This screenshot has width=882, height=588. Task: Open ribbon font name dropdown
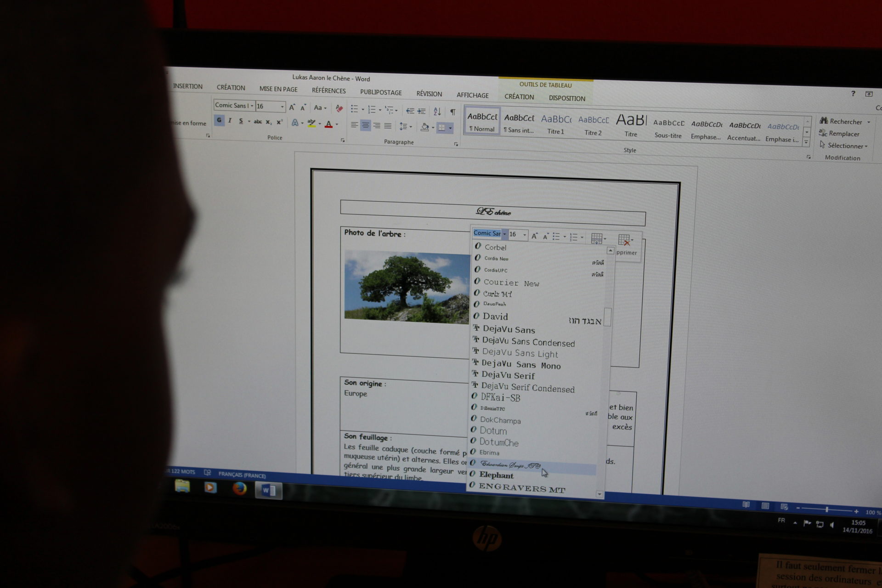click(252, 106)
